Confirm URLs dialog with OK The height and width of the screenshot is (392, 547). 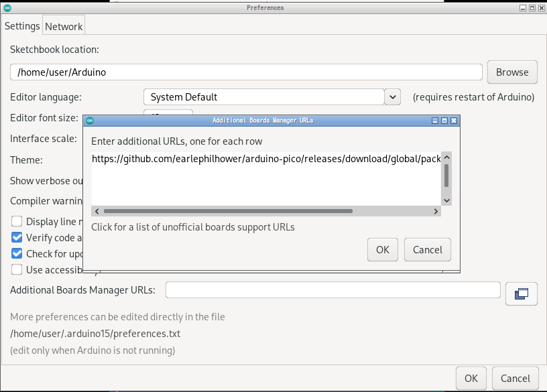point(383,250)
